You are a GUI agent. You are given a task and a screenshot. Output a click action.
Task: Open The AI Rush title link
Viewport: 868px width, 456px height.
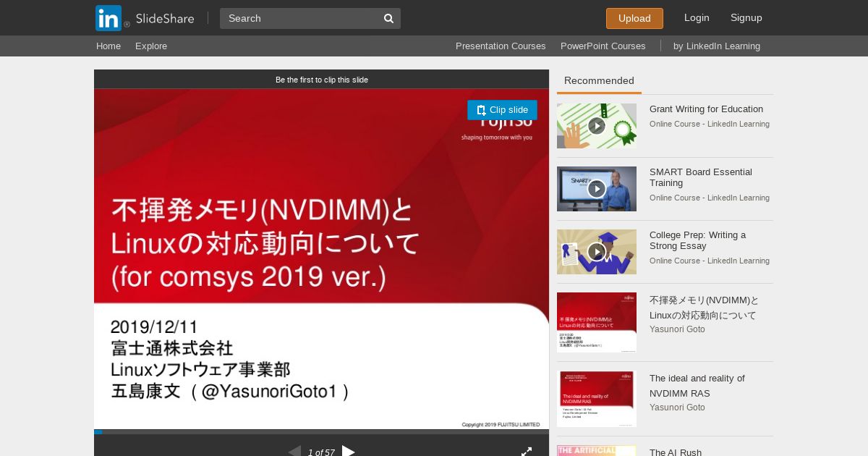point(676,452)
